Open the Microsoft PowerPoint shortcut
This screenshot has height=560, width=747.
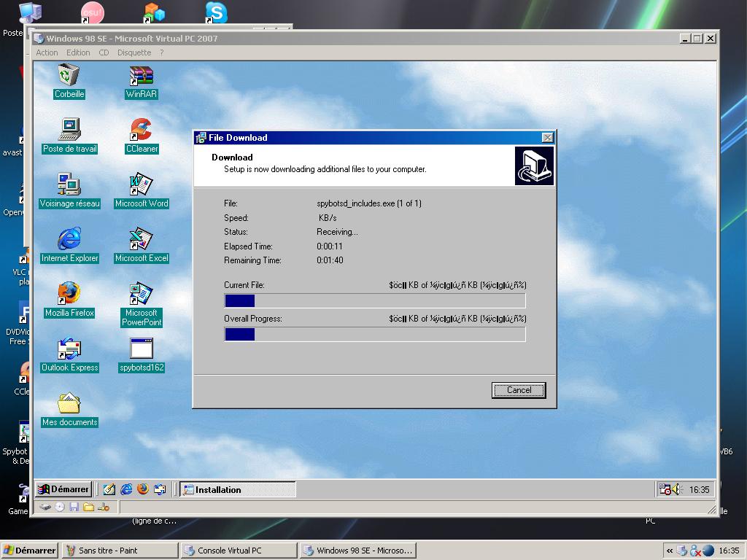(141, 294)
